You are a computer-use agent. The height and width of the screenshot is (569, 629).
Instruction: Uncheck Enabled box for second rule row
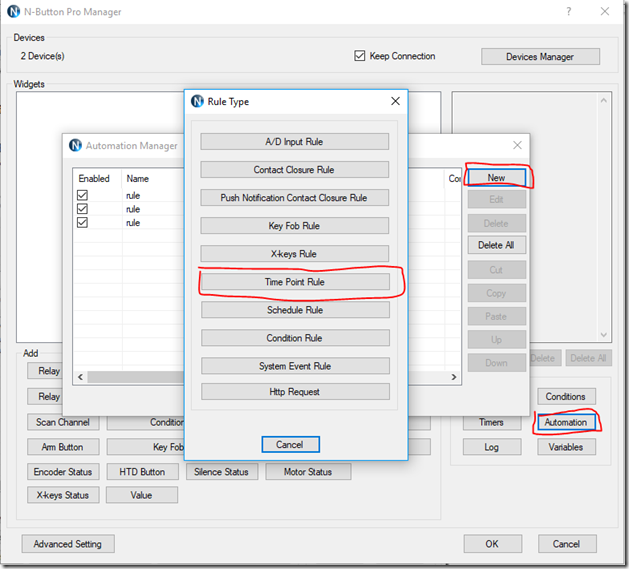pos(82,209)
